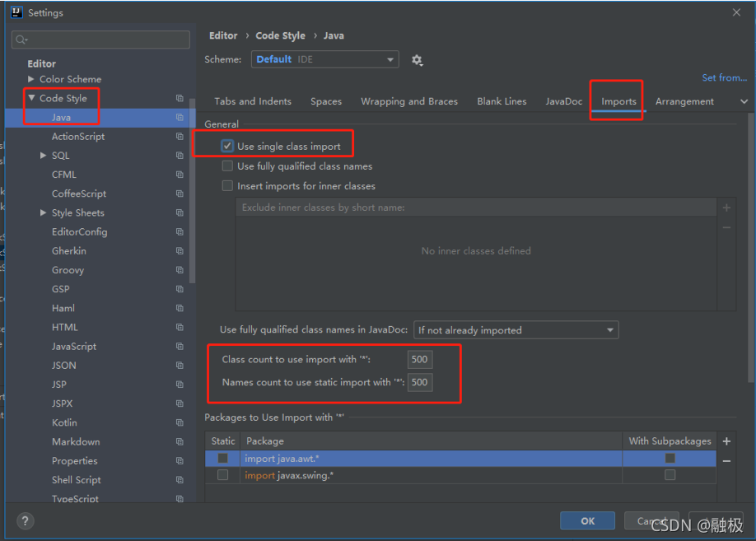This screenshot has height=541, width=756.
Task: Click the Set from... link
Action: coord(724,77)
